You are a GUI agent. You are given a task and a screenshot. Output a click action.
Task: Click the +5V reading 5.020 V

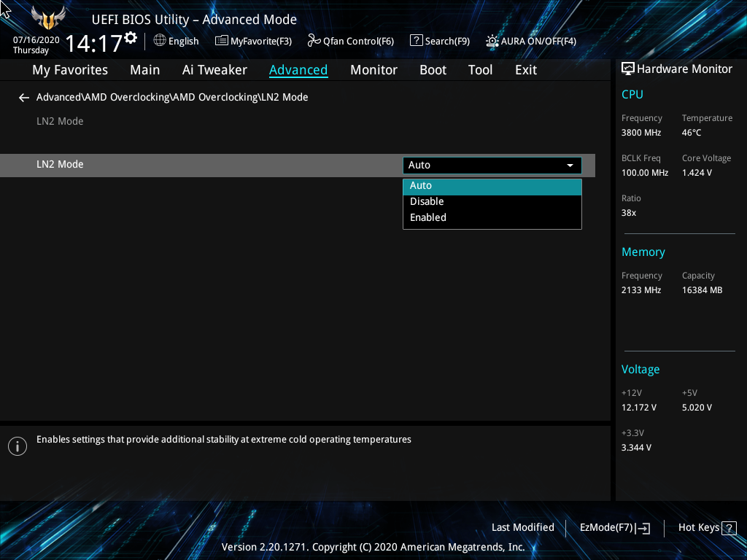pyautogui.click(x=697, y=408)
